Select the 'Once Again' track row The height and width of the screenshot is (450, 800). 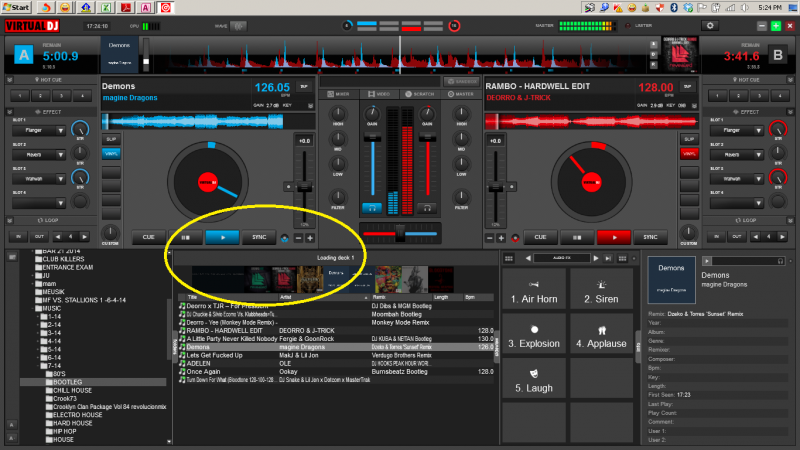336,372
